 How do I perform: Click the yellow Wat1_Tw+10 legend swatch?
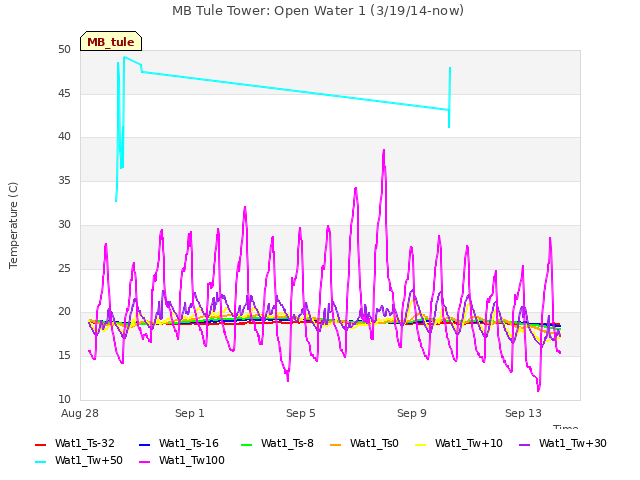click(420, 444)
